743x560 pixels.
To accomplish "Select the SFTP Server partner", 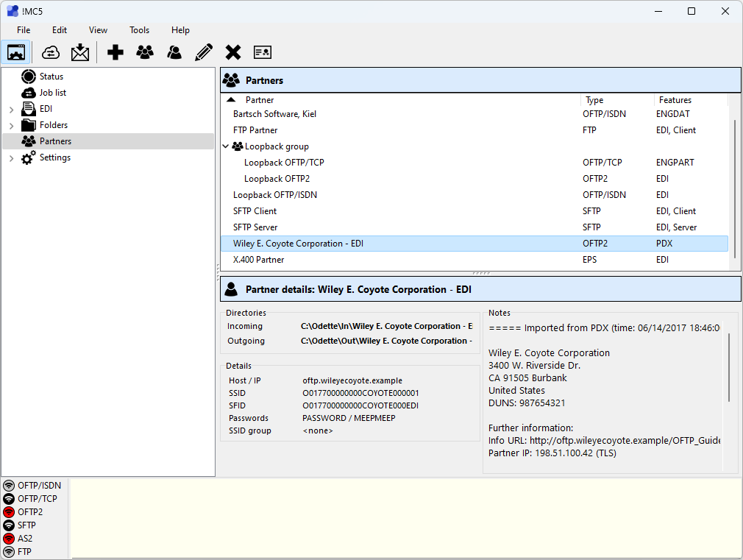I will 474,227.
